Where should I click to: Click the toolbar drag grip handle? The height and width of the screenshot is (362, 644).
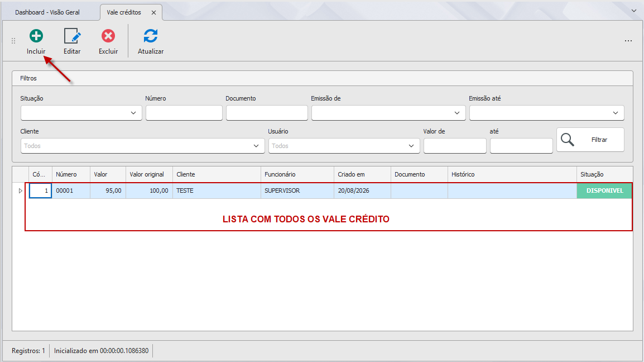pos(13,41)
